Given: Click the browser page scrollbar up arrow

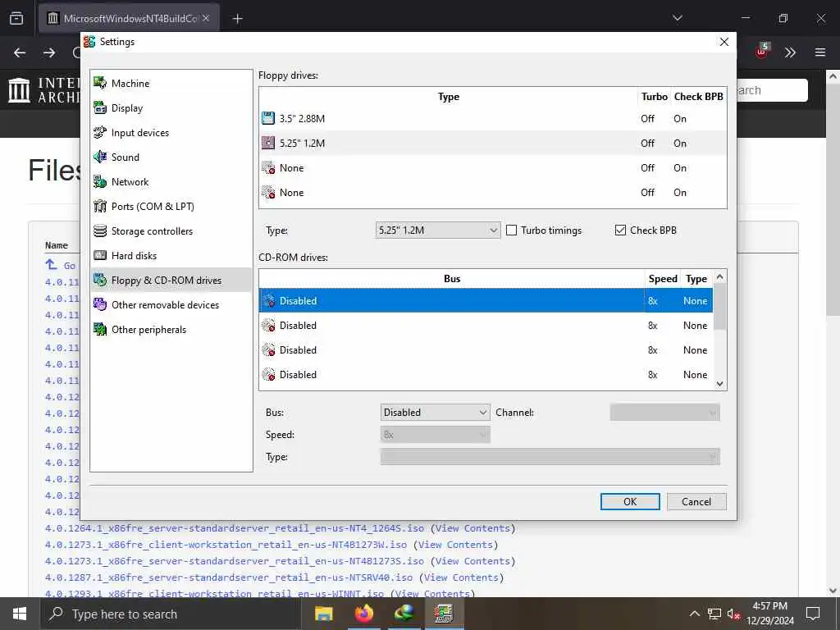Looking at the screenshot, I should click(x=833, y=76).
